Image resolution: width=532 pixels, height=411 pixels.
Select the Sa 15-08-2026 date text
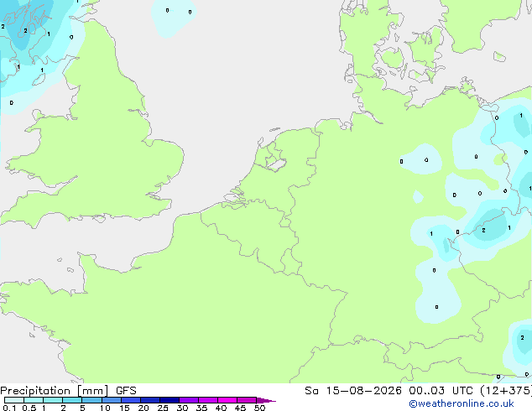click(353, 391)
